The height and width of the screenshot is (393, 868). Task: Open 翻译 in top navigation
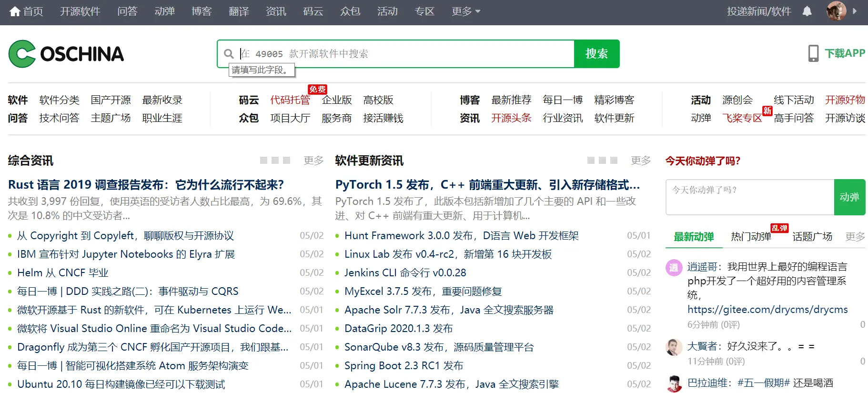[x=239, y=11]
